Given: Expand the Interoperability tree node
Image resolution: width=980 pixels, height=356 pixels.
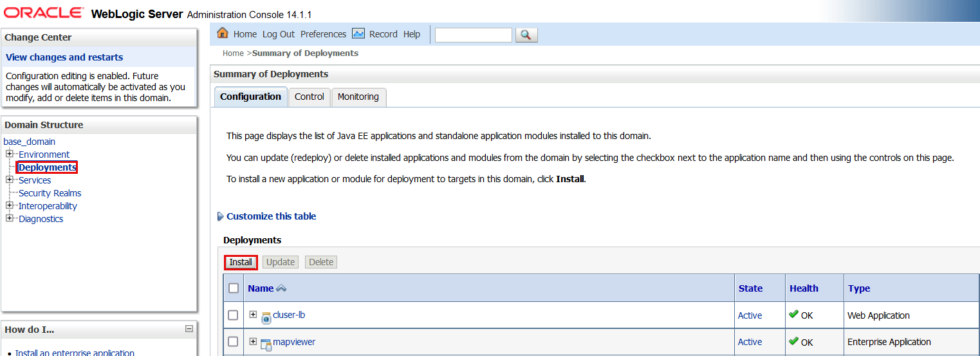Looking at the screenshot, I should point(10,205).
